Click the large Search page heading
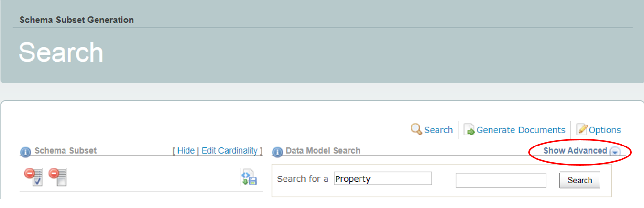644x208 pixels. [61, 52]
